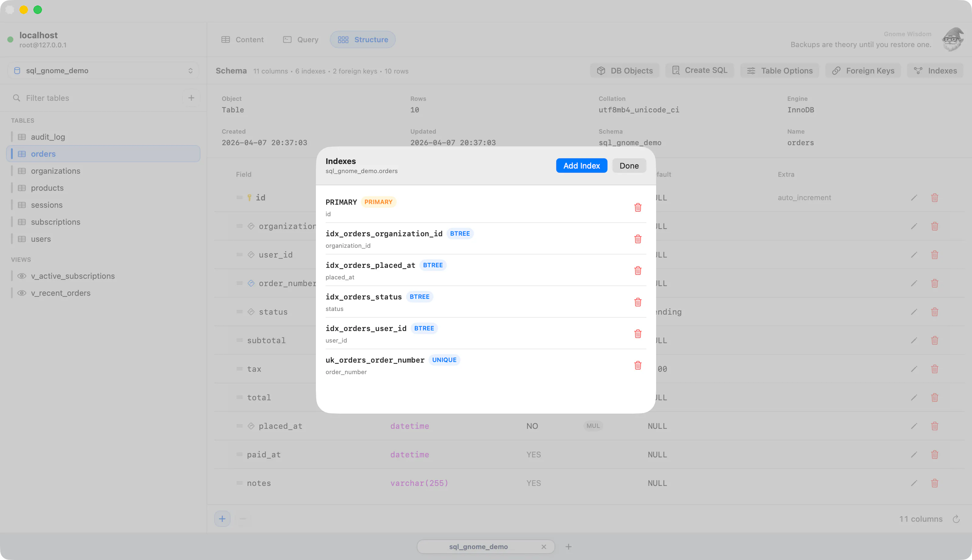Focus the Filter tables search field
972x560 pixels.
96,98
